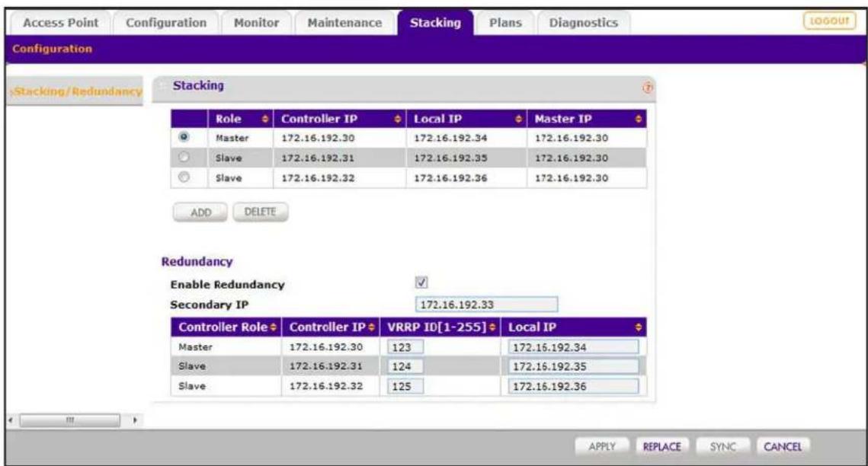Sort redundancy table by Local IP

[639, 327]
